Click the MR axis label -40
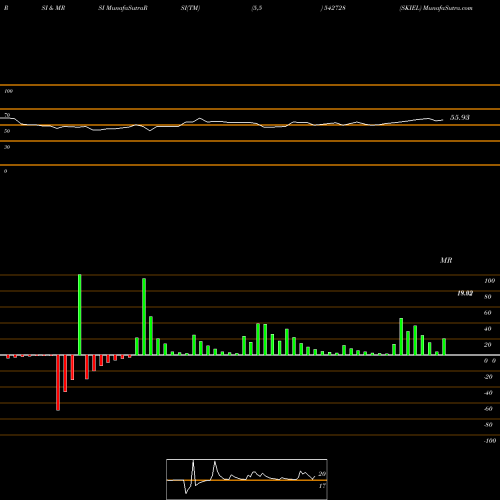 [x=488, y=393]
